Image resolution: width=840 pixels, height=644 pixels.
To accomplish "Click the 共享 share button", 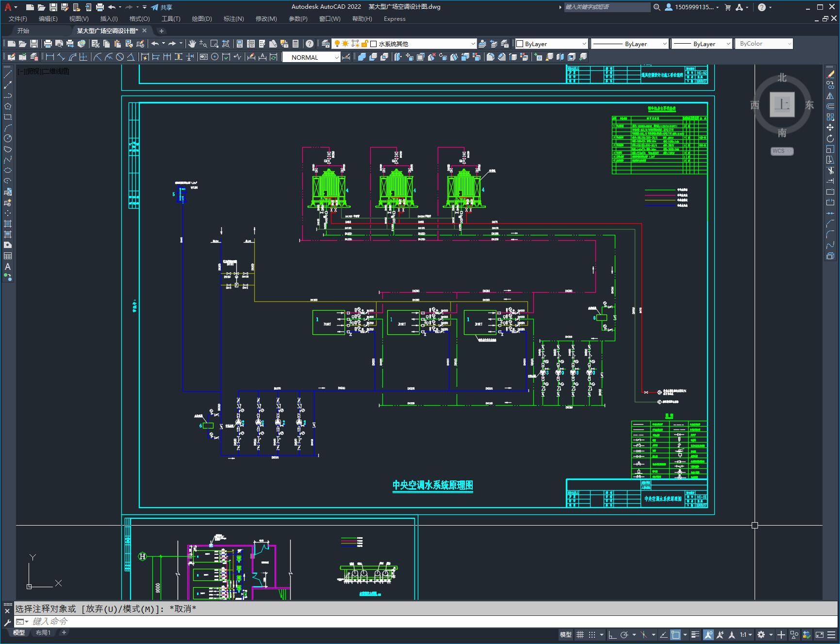I will (162, 7).
